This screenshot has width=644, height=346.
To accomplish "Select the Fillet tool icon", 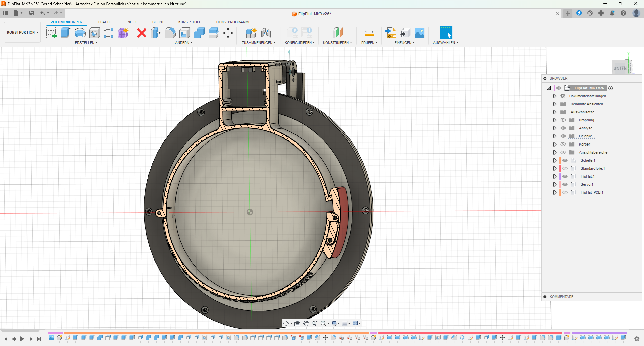I will point(170,33).
